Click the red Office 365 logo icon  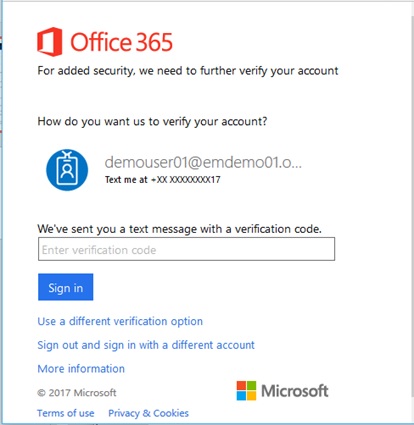click(x=50, y=42)
